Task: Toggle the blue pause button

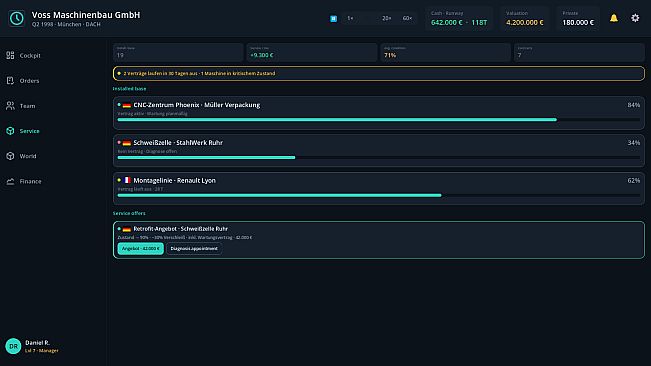Action: [x=333, y=18]
